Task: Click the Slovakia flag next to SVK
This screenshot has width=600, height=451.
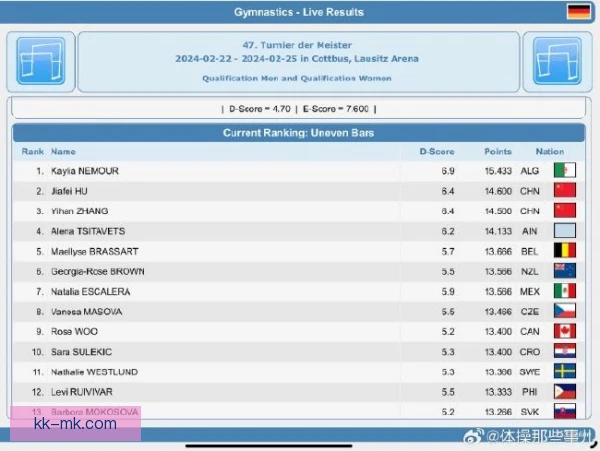Action: click(x=565, y=411)
